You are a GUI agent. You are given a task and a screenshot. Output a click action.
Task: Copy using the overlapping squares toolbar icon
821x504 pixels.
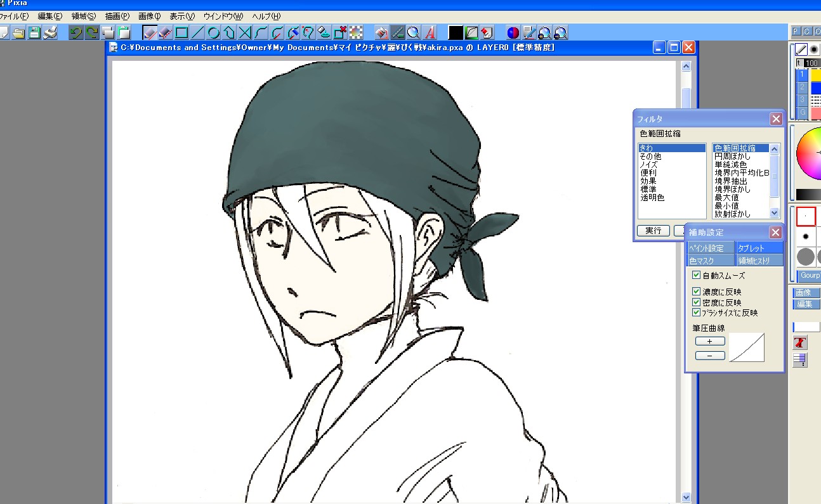[108, 32]
